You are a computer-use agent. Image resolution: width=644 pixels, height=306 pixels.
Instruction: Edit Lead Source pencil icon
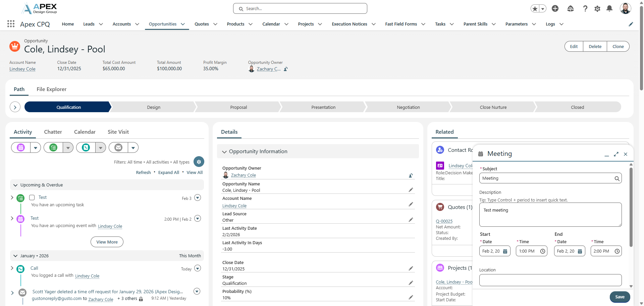click(x=411, y=220)
